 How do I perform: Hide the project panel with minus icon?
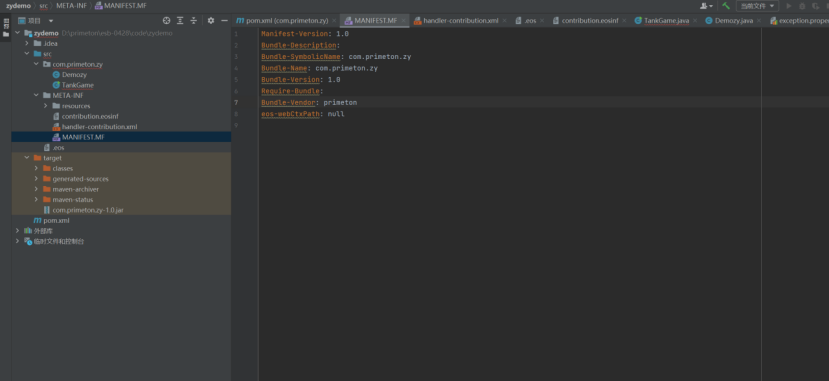pyautogui.click(x=224, y=21)
